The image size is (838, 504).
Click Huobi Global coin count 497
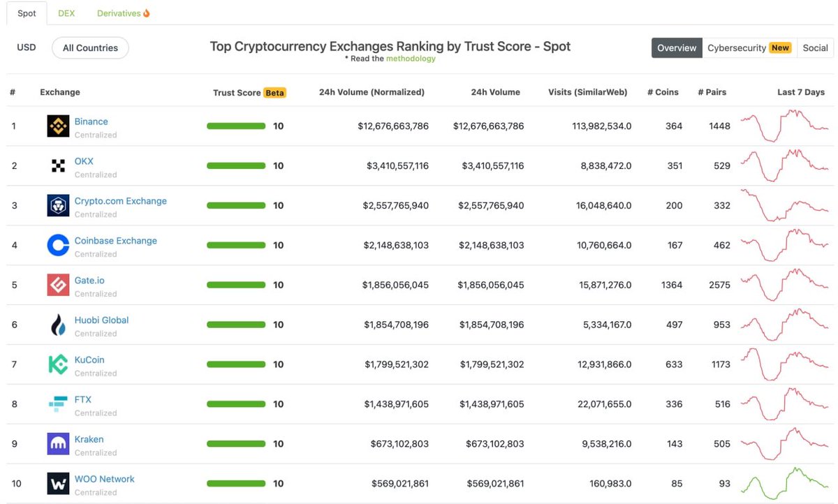pos(675,325)
